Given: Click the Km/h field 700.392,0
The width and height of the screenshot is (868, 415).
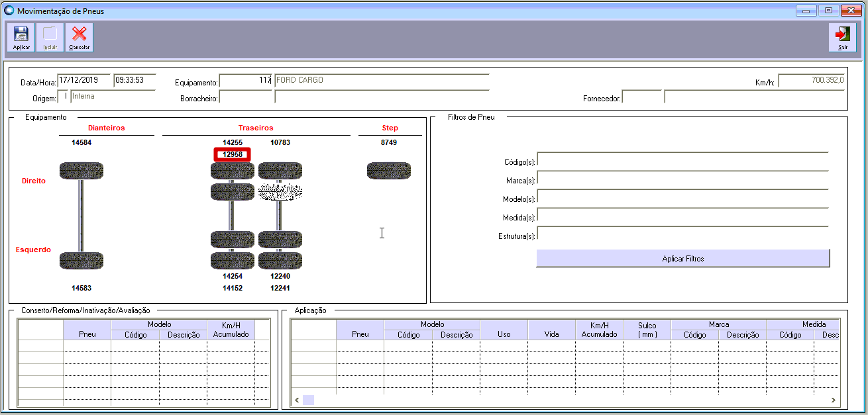Looking at the screenshot, I should coord(812,81).
